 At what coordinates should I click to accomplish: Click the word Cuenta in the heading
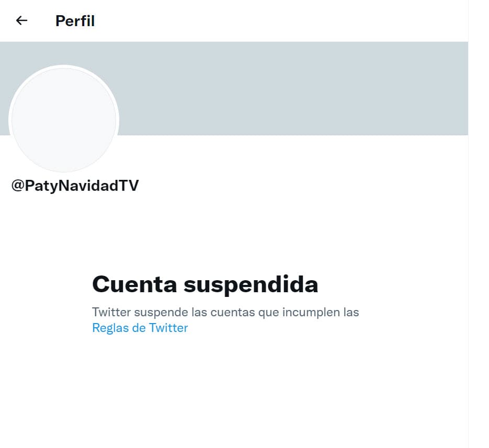click(x=135, y=284)
